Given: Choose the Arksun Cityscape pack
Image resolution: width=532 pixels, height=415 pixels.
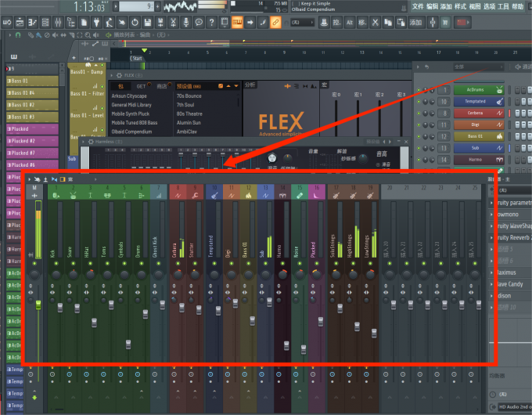Looking at the screenshot, I should [x=128, y=96].
